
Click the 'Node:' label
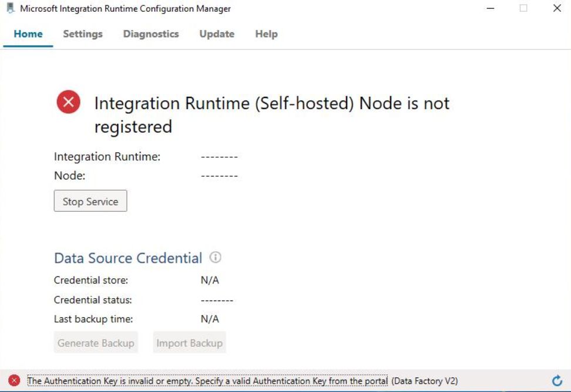point(69,175)
